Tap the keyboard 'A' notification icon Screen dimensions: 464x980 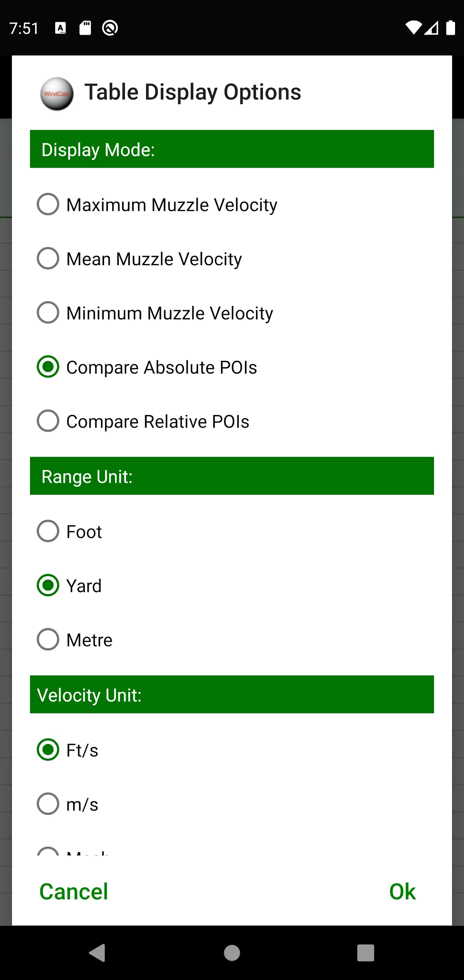coord(61,28)
